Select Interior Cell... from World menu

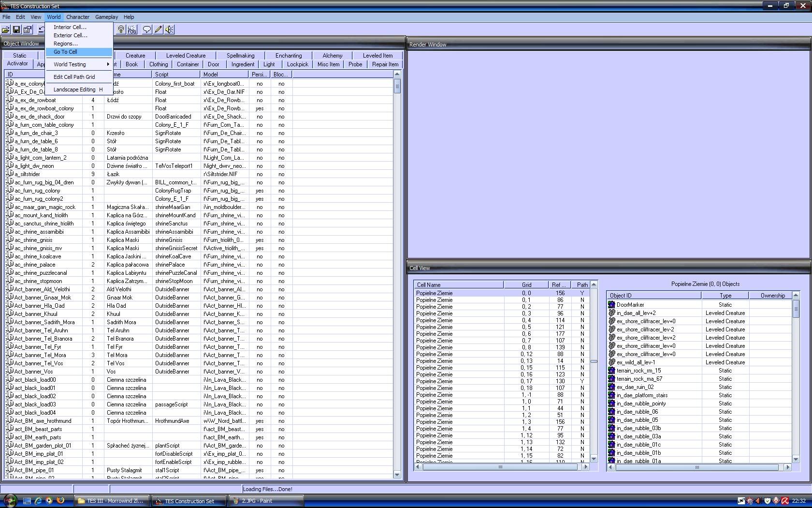click(x=79, y=27)
